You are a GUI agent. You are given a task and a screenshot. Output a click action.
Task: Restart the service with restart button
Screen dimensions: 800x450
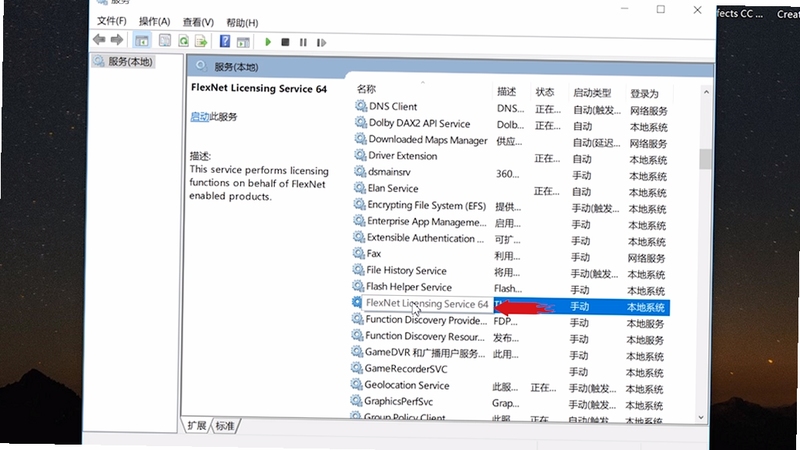(x=321, y=43)
